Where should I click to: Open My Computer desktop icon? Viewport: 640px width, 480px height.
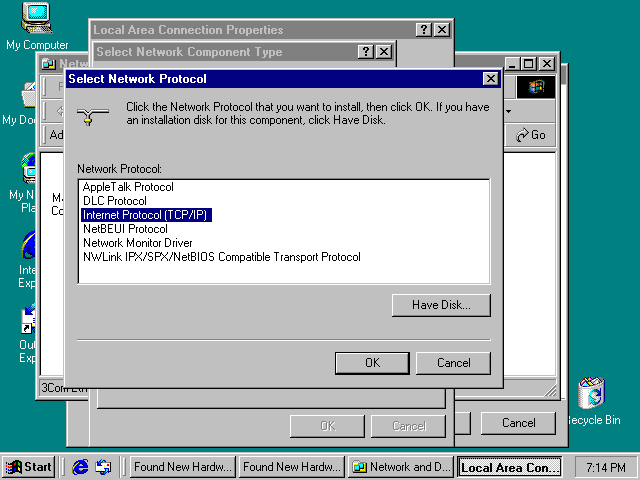pos(37,27)
